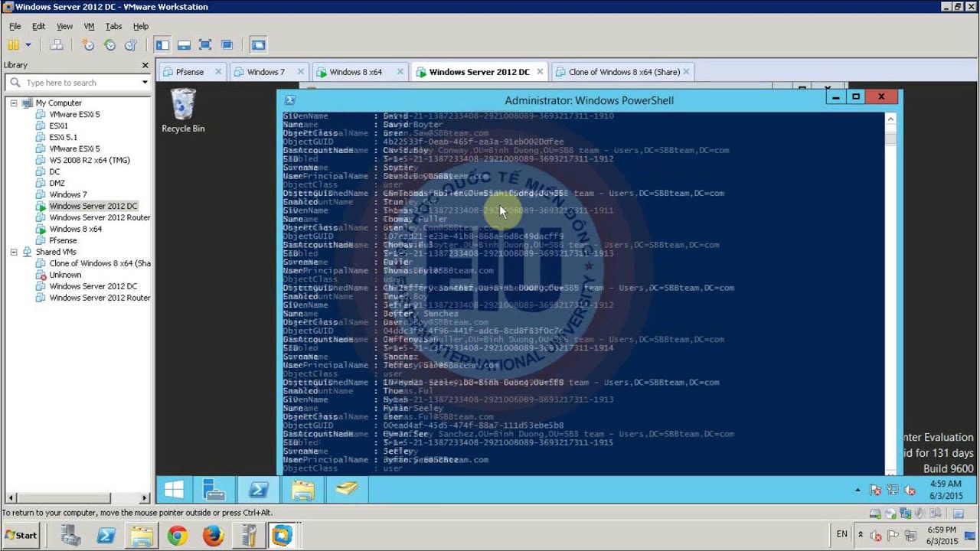This screenshot has width=980, height=551.
Task: Toggle the library sidebar view
Action: coord(162,45)
